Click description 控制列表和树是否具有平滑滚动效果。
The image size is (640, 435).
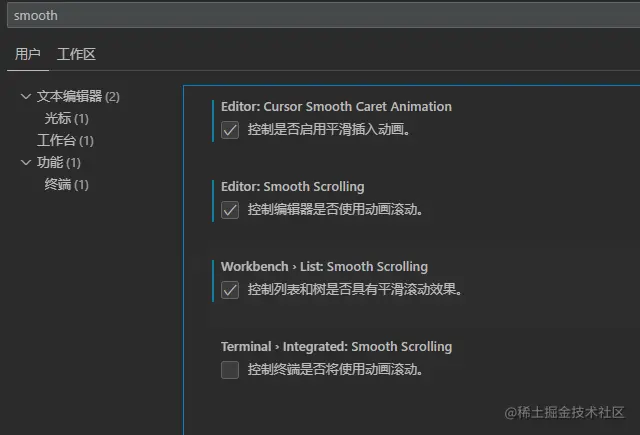tap(355, 289)
